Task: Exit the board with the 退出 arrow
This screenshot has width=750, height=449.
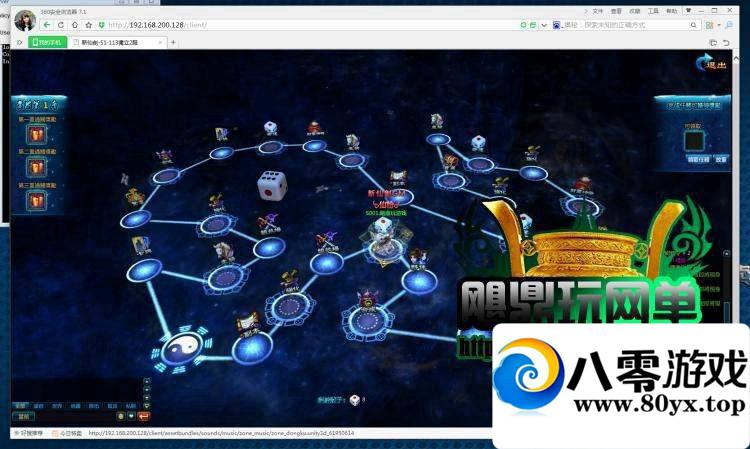Action: [x=711, y=64]
